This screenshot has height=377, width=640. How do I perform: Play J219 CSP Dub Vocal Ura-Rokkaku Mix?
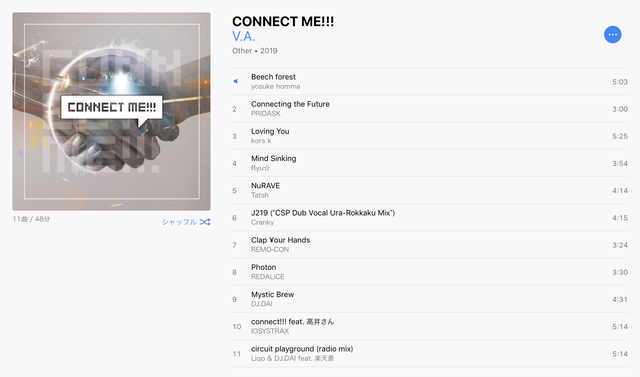[430, 217]
